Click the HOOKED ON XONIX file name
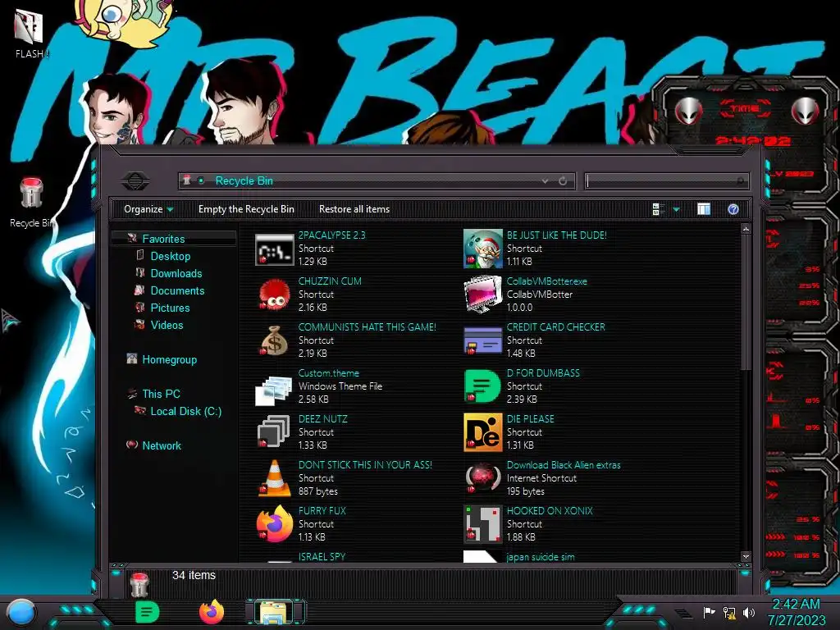 pos(550,510)
